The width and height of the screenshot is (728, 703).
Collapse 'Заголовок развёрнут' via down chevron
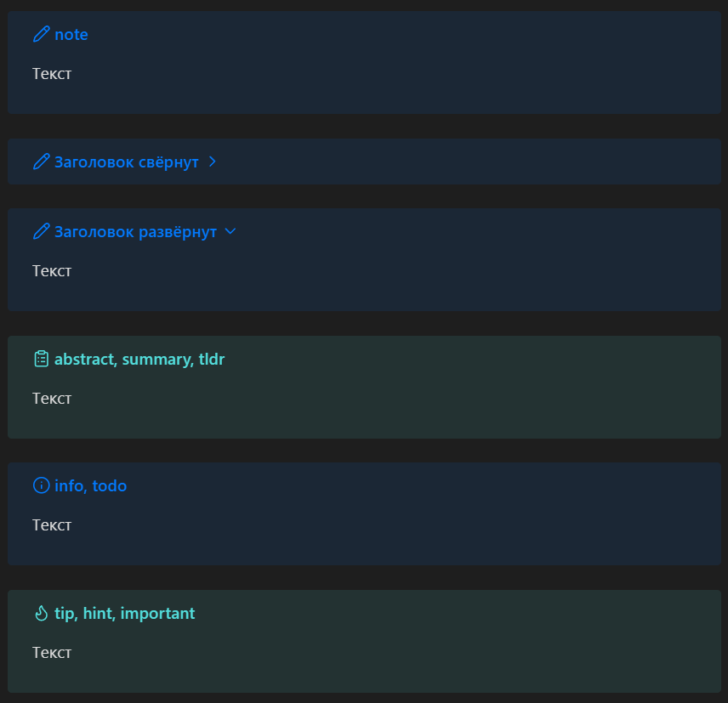point(230,231)
